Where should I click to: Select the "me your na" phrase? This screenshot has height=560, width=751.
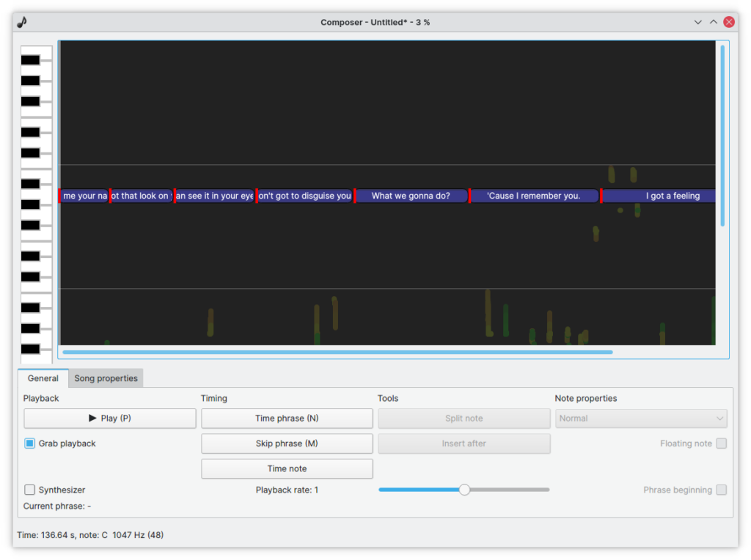pos(84,196)
